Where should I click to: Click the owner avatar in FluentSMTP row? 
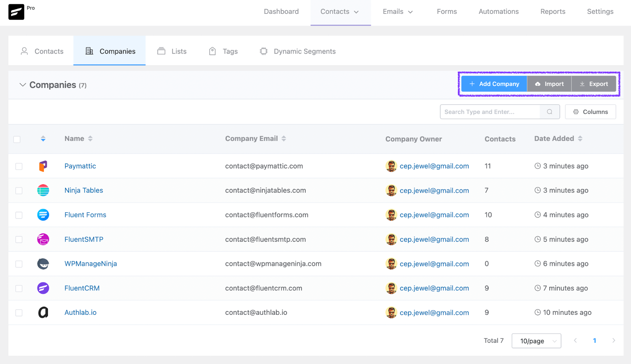point(391,240)
